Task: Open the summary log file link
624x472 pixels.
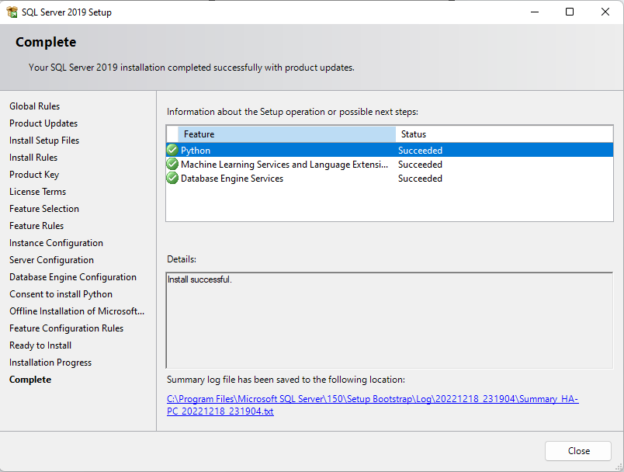Action: 372,405
